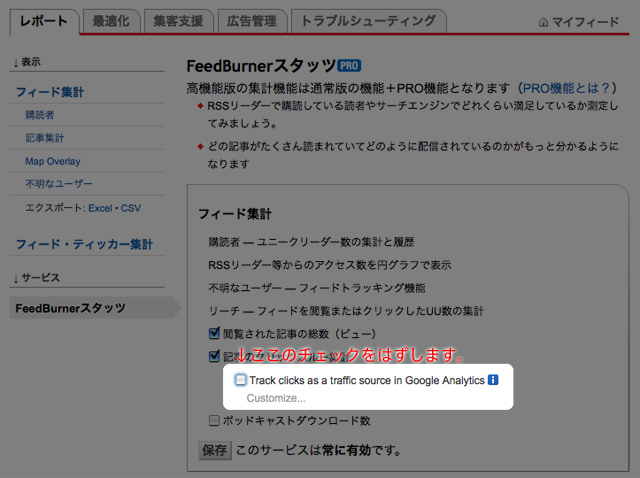Image resolution: width=640 pixels, height=478 pixels.
Task: Export stats via the CSV link
Action: point(130,208)
